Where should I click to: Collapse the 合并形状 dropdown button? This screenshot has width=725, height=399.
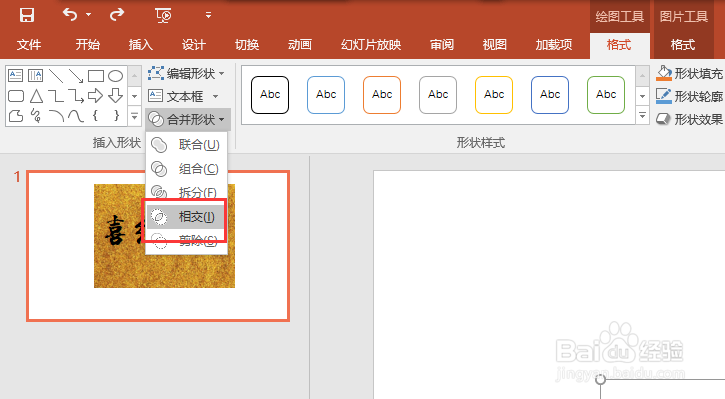(187, 120)
